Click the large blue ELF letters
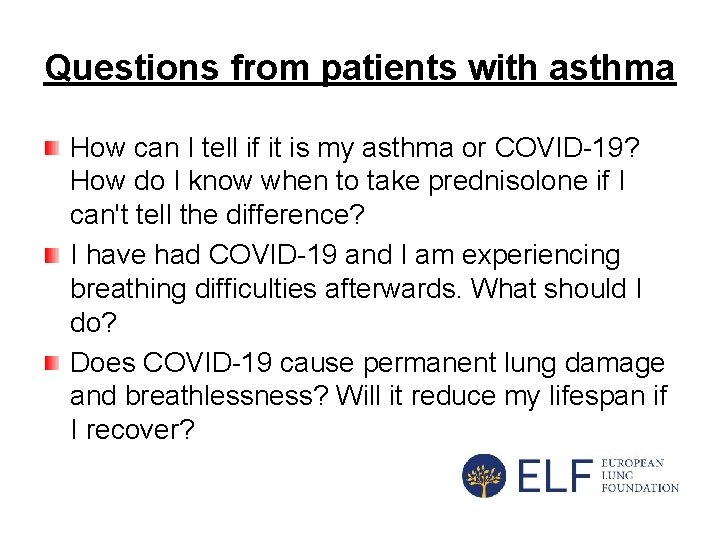Viewport: 720px width, 540px height. (554, 476)
